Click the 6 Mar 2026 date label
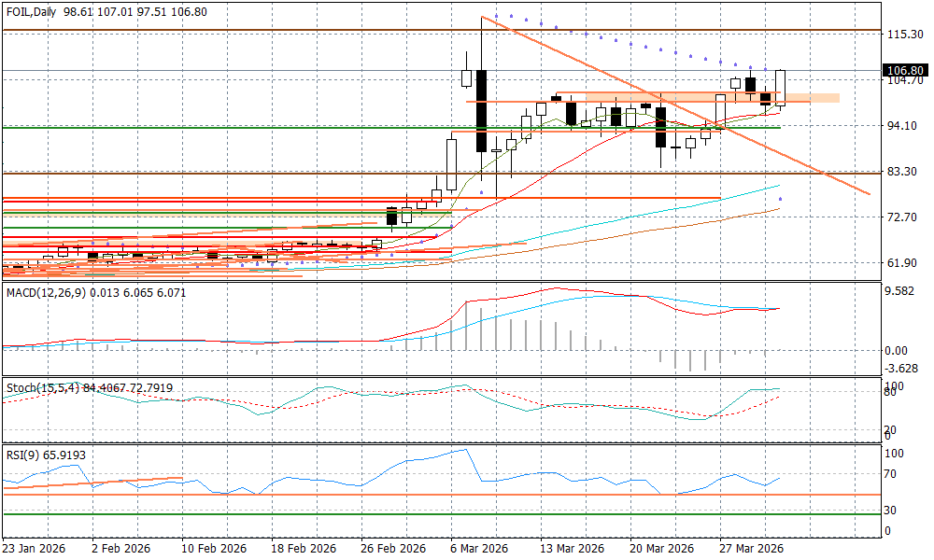934x560 pixels. point(480,548)
